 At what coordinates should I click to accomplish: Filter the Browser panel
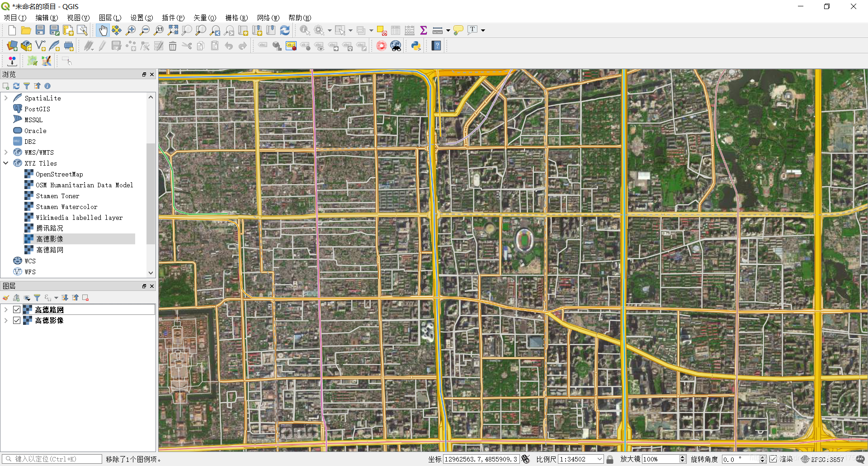(x=27, y=86)
